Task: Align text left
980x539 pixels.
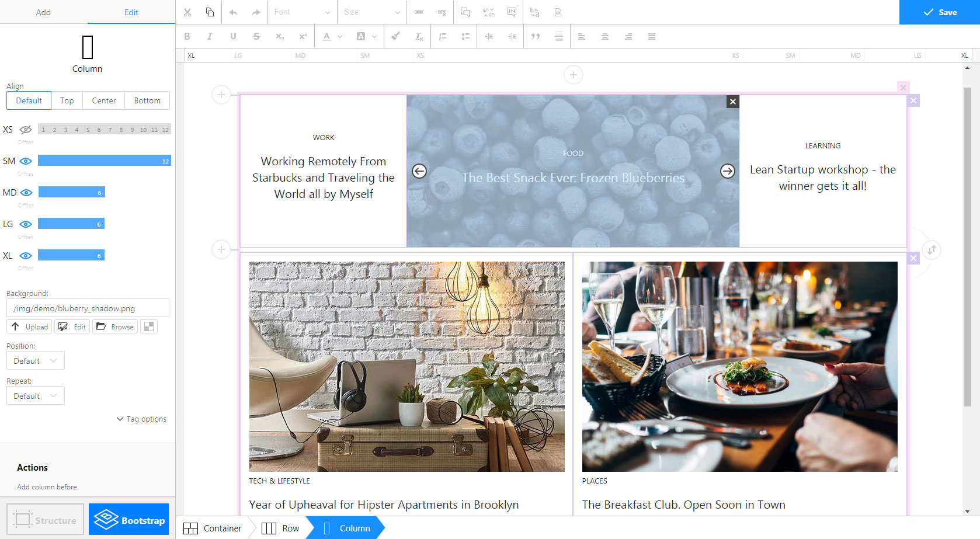Action: pyautogui.click(x=582, y=36)
